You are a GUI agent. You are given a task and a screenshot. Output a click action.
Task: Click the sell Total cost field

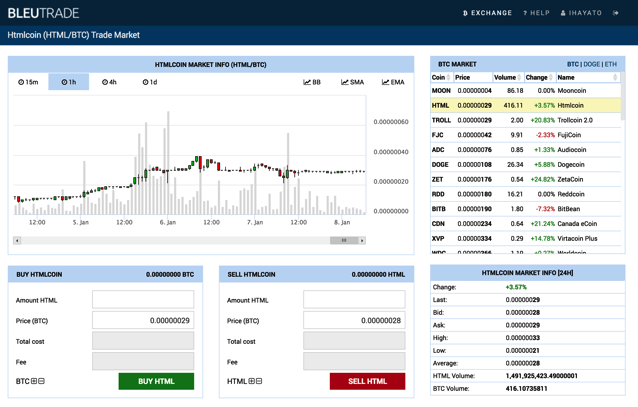[x=354, y=341]
